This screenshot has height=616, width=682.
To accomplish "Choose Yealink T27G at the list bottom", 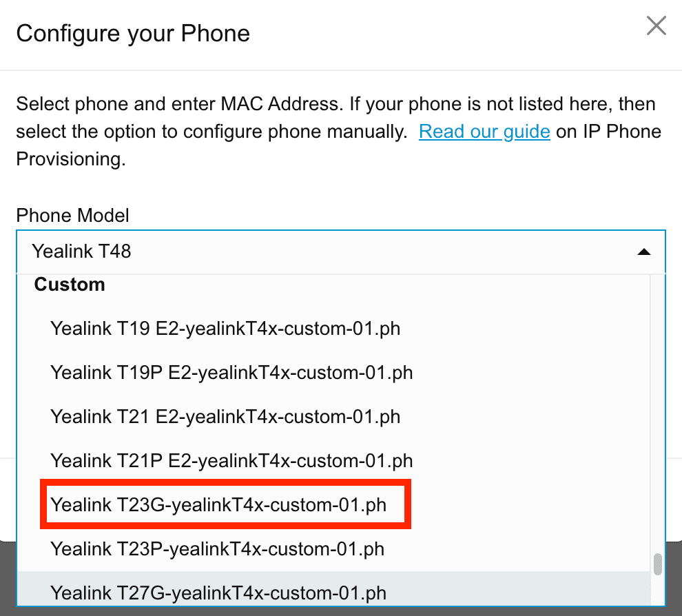I will click(218, 593).
